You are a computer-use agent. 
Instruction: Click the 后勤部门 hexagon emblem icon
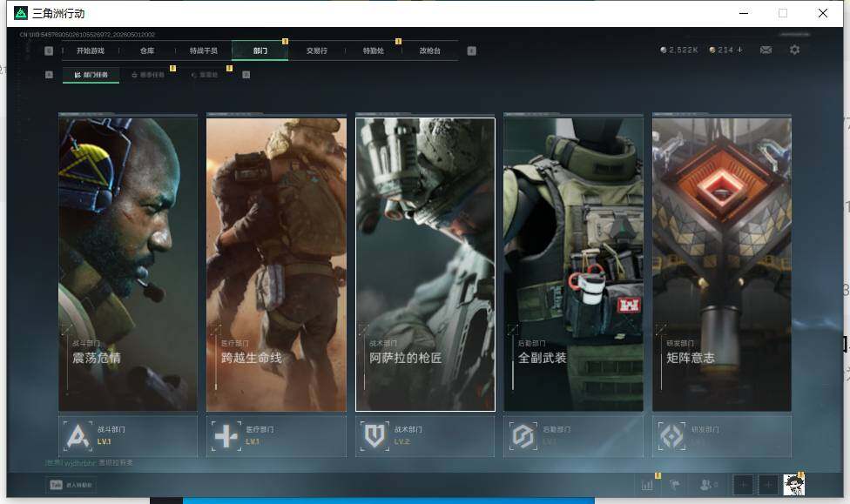pyautogui.click(x=523, y=436)
